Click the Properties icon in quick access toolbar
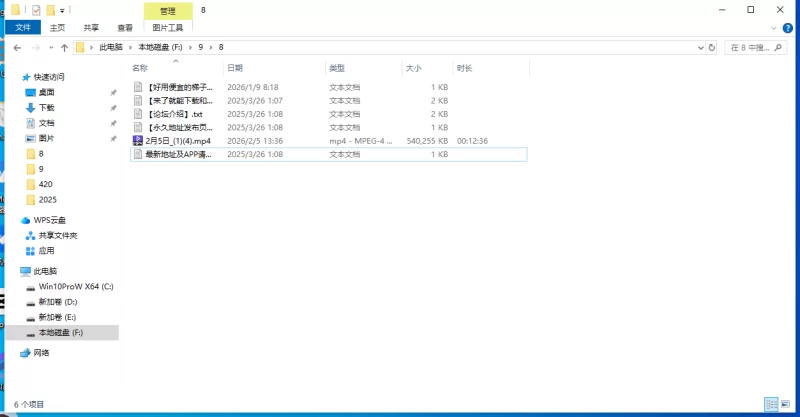 [36, 10]
